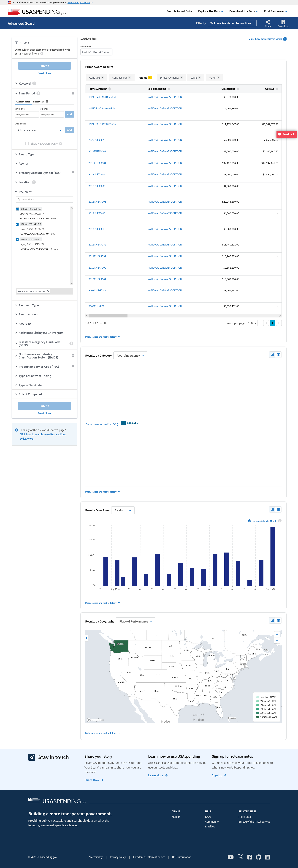The image size is (298, 868).
Task: Sort table by Recipient Name column
Action: (169, 89)
